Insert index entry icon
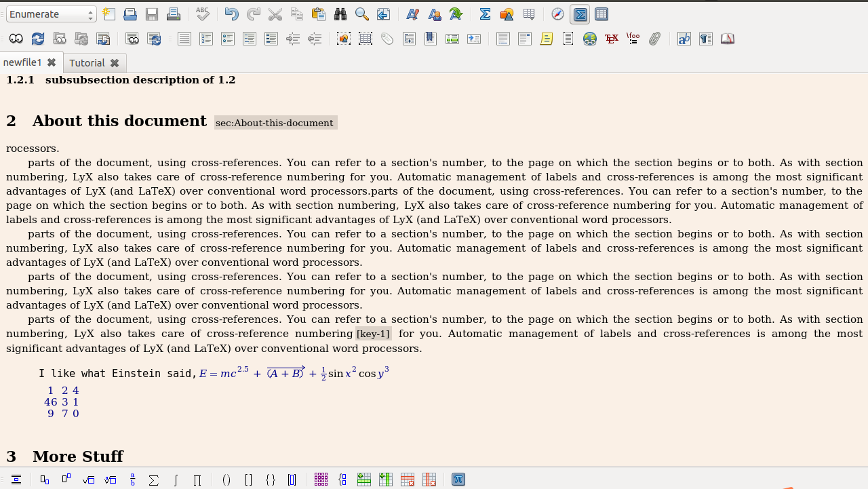 click(452, 39)
